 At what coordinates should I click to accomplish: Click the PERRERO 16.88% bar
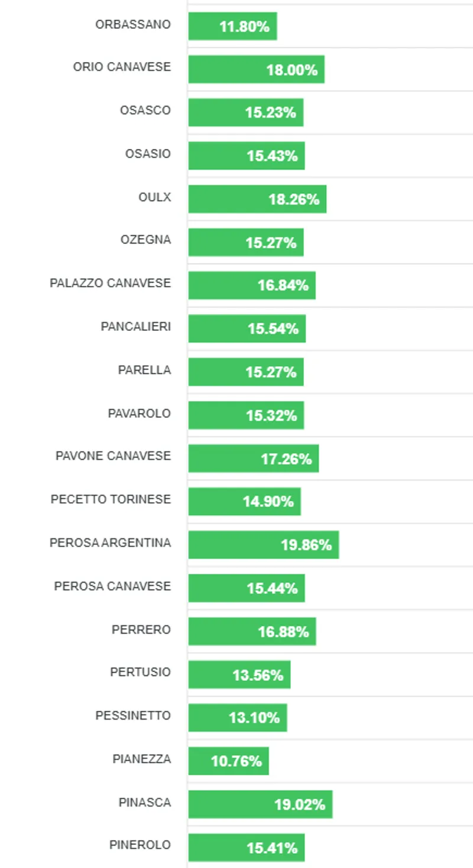click(x=252, y=632)
